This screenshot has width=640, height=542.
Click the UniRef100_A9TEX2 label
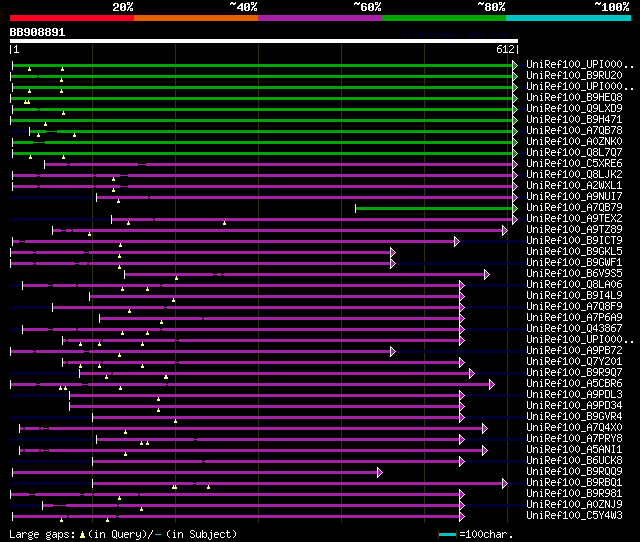tap(574, 219)
